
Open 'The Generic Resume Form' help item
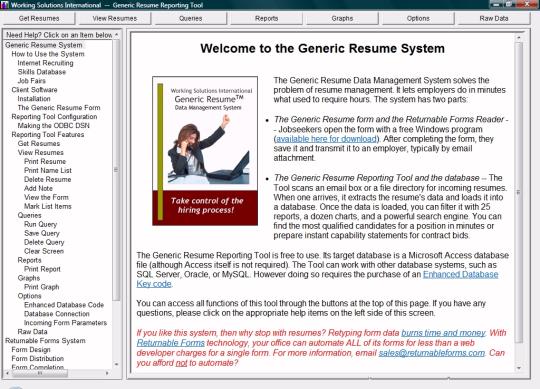[59, 108]
